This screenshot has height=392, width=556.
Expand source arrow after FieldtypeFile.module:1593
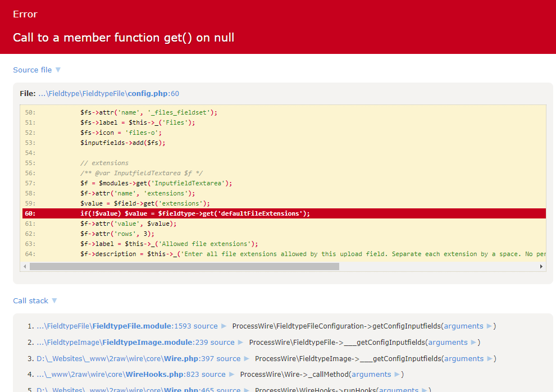point(224,326)
